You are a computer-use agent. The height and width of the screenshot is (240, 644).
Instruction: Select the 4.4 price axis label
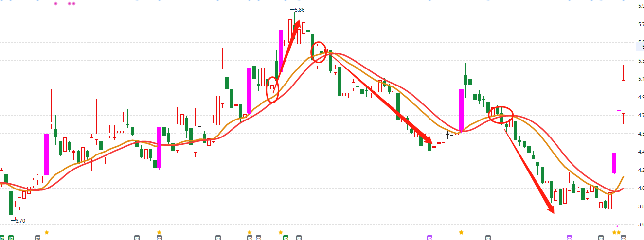pos(641,152)
